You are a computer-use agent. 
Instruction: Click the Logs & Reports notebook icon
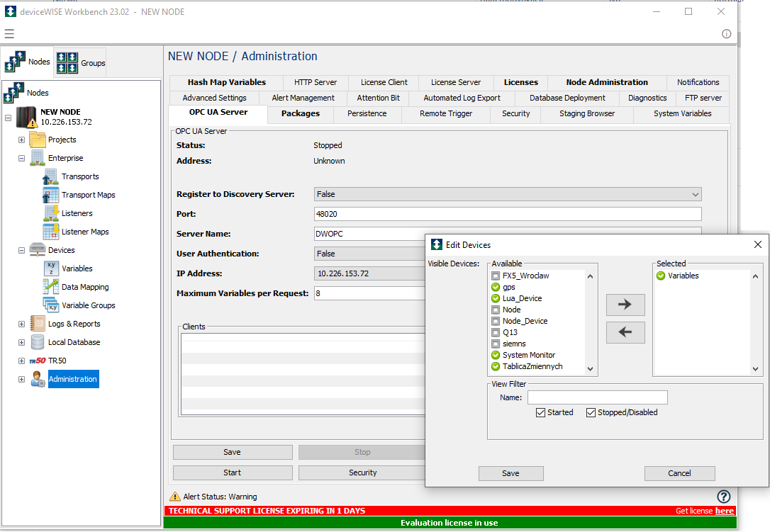38,324
